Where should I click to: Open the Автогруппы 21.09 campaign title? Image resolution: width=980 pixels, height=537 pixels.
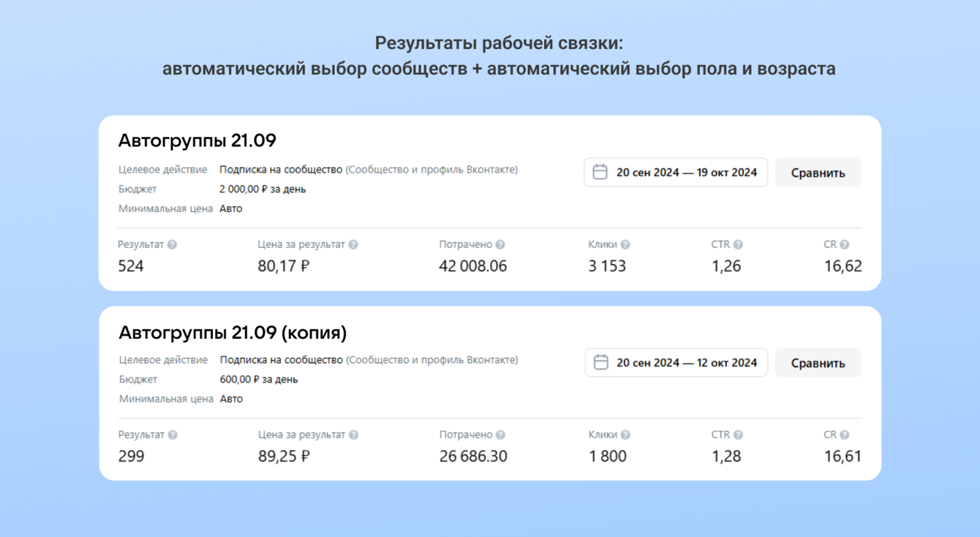click(x=197, y=140)
